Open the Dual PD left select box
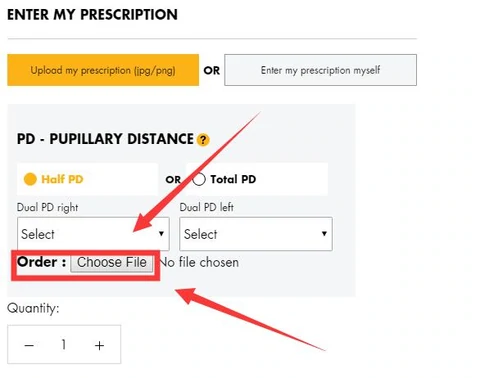The width and height of the screenshot is (480, 378). [256, 234]
